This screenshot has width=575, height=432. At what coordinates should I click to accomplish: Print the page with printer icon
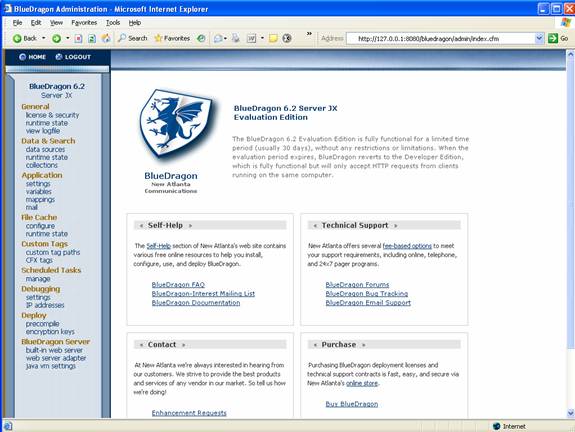click(x=235, y=38)
